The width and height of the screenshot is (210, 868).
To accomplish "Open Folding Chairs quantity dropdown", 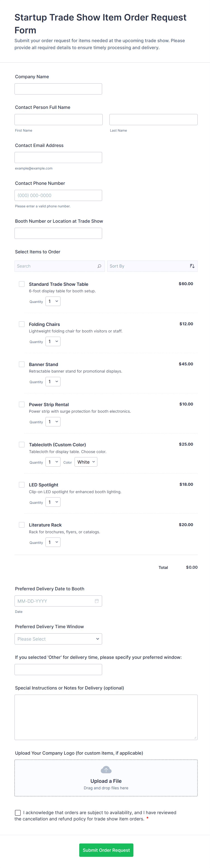I will click(53, 342).
